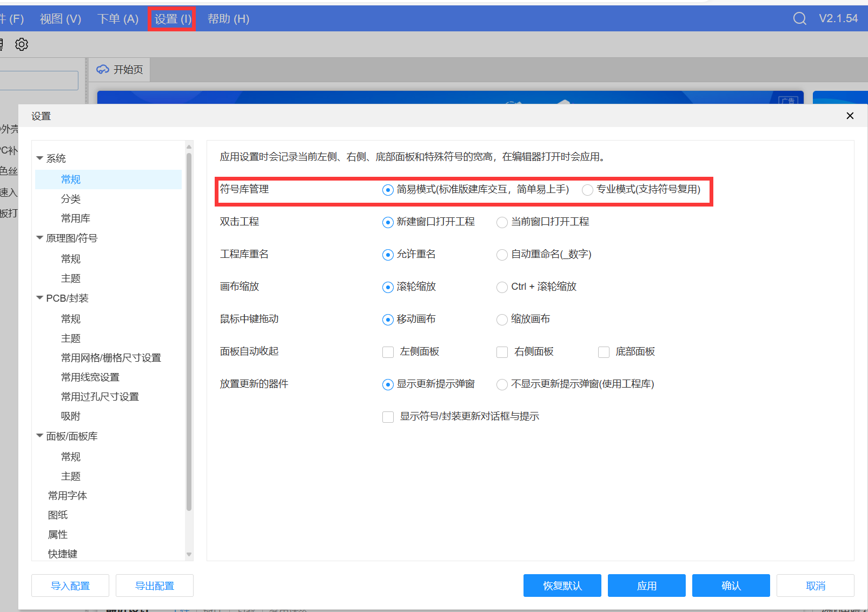Open 属性 settings item
This screenshot has height=612, width=868.
(x=58, y=535)
